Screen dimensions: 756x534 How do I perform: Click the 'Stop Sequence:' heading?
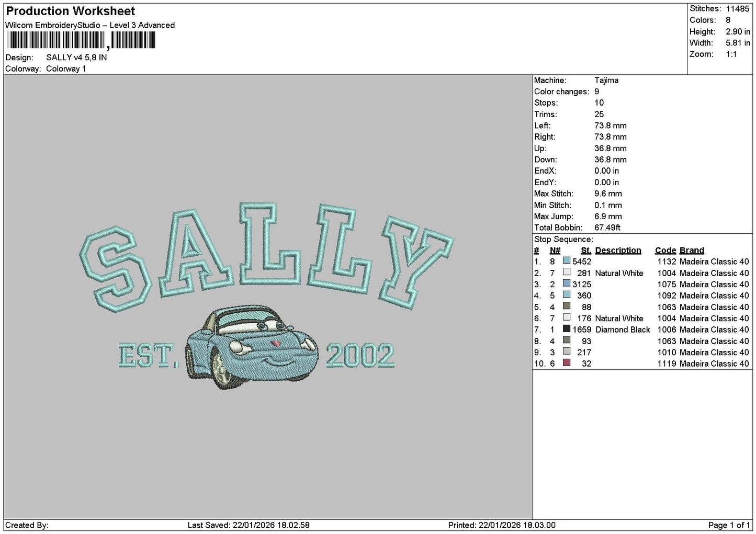click(x=563, y=240)
